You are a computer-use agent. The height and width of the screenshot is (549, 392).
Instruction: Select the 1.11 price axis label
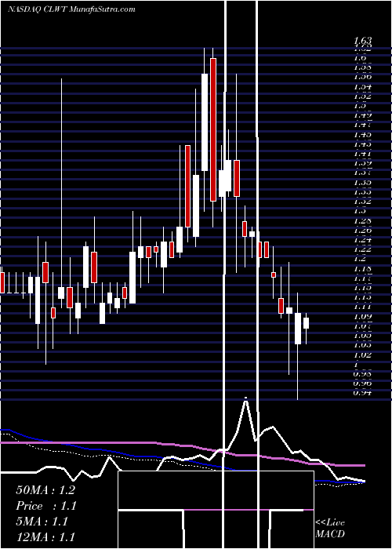point(362,307)
